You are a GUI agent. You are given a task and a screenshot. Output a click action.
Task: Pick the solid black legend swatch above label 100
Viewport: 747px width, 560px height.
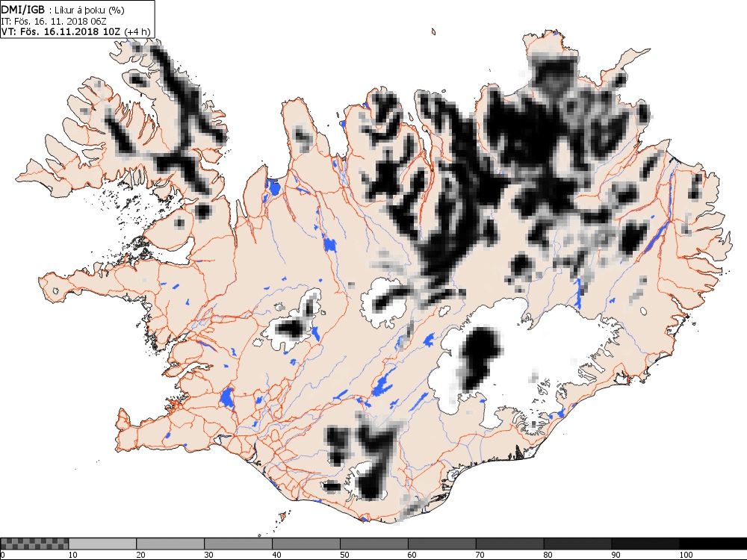(713, 544)
